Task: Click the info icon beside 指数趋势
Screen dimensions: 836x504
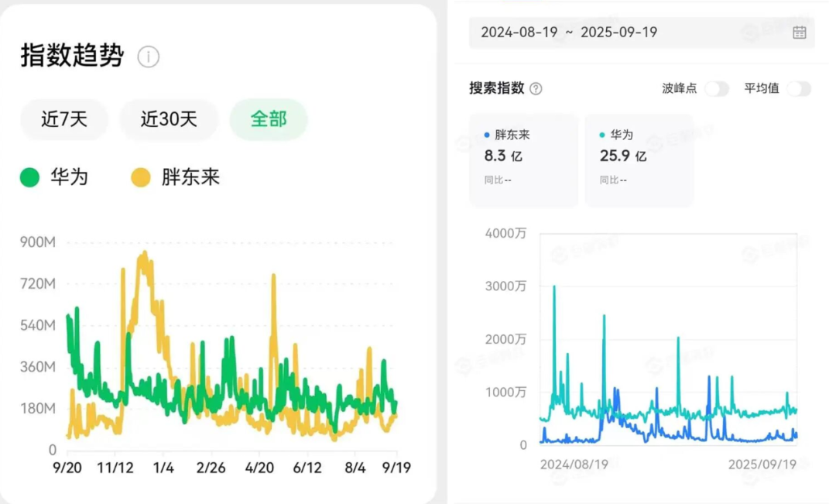Action: (148, 57)
